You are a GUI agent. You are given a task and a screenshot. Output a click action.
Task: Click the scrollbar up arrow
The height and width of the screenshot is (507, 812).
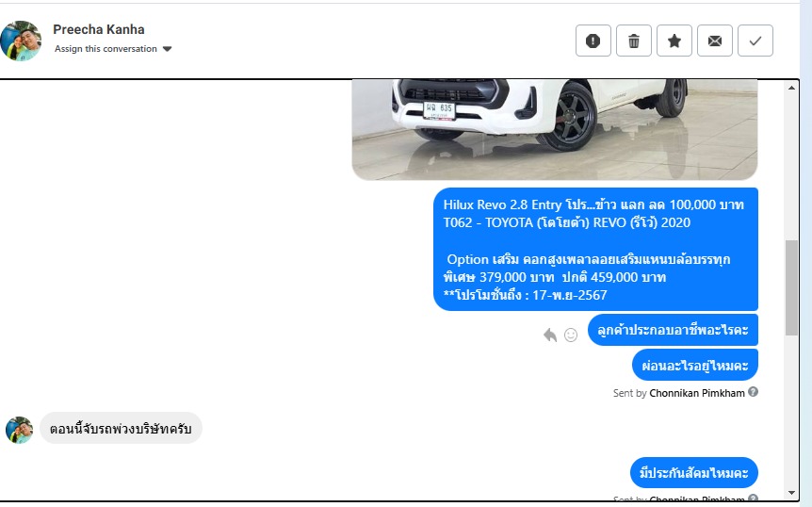(x=791, y=88)
